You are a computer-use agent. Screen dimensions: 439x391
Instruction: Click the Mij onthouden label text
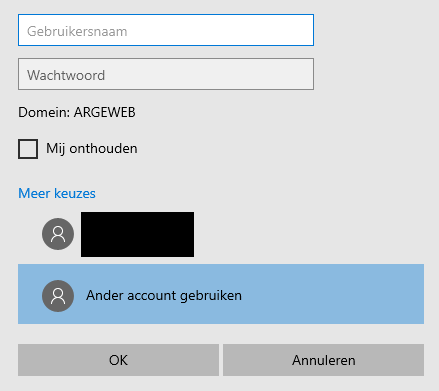(92, 149)
